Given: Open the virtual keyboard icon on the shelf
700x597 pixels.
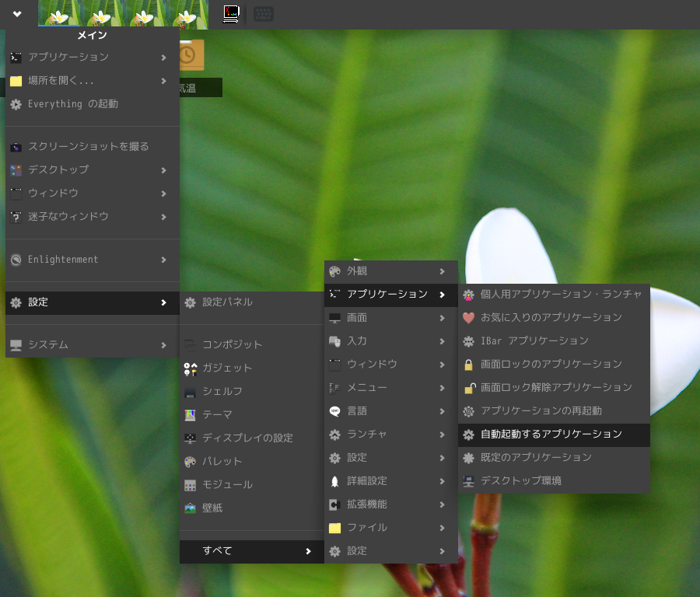Looking at the screenshot, I should coord(264,14).
